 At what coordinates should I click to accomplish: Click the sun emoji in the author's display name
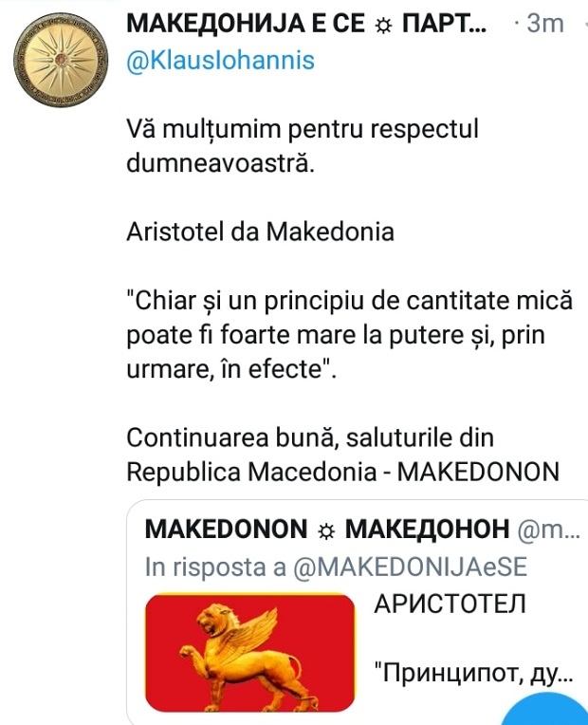(x=383, y=27)
